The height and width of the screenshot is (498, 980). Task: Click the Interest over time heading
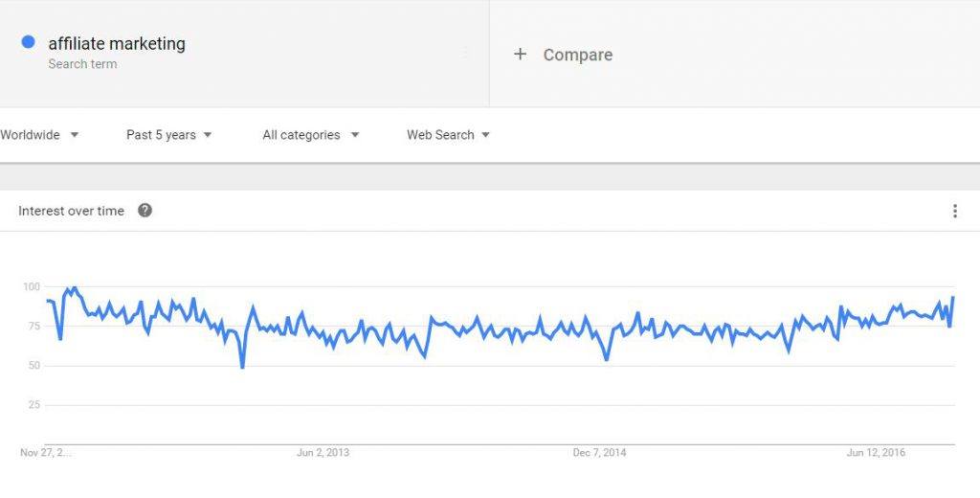point(71,211)
